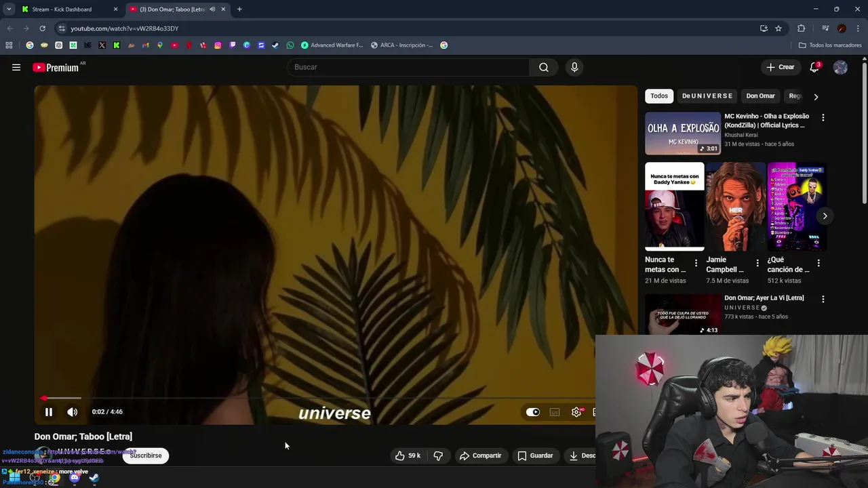The height and width of the screenshot is (488, 868).
Task: Reload the page
Action: (x=42, y=28)
